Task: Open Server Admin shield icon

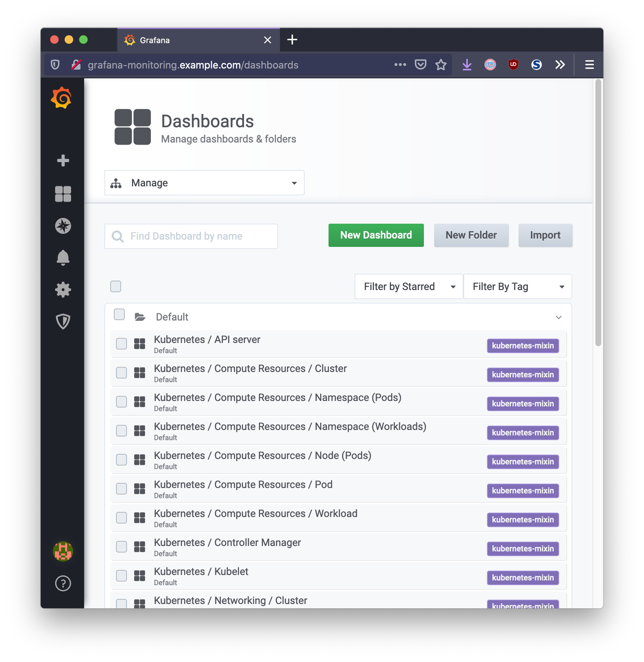Action: pos(63,322)
